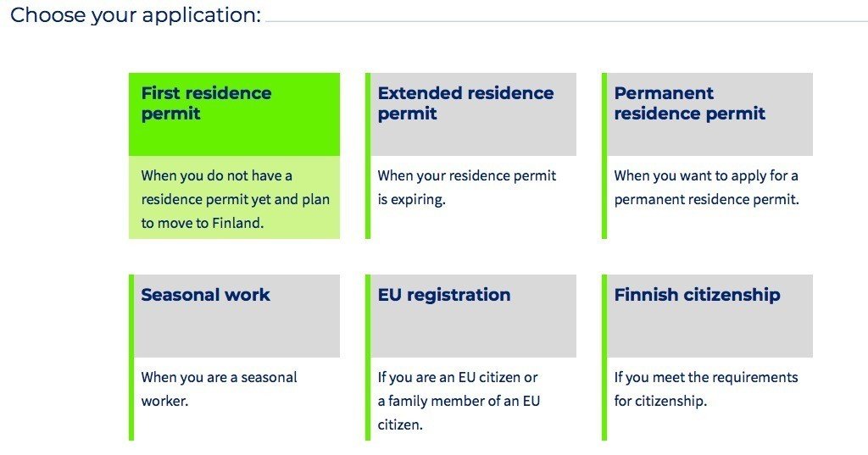Select the Seasonal work application tile

(234, 358)
